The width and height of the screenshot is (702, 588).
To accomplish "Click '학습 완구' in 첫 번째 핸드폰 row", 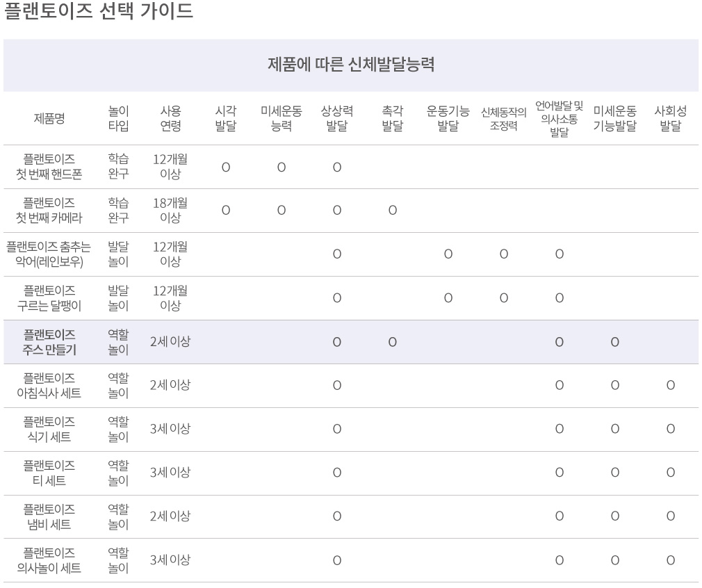I will pos(119,166).
